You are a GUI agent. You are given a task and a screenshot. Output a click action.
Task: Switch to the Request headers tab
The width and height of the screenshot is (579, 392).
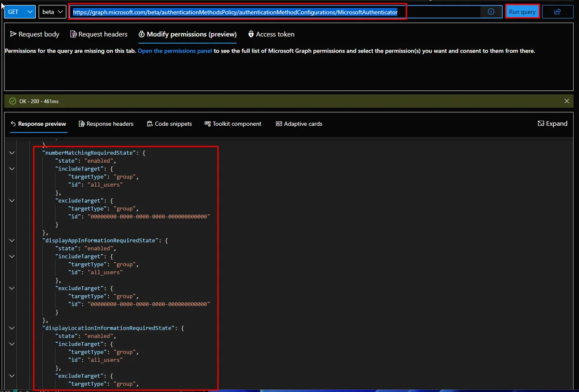99,34
